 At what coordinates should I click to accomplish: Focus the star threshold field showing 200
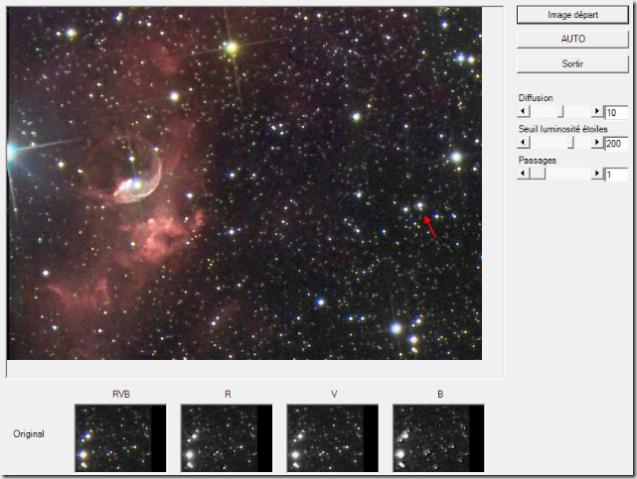coord(616,143)
